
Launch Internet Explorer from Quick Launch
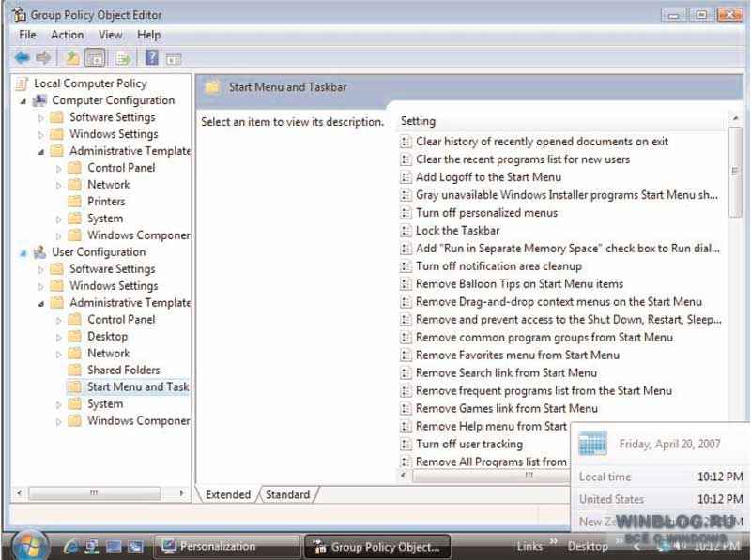coord(71,546)
